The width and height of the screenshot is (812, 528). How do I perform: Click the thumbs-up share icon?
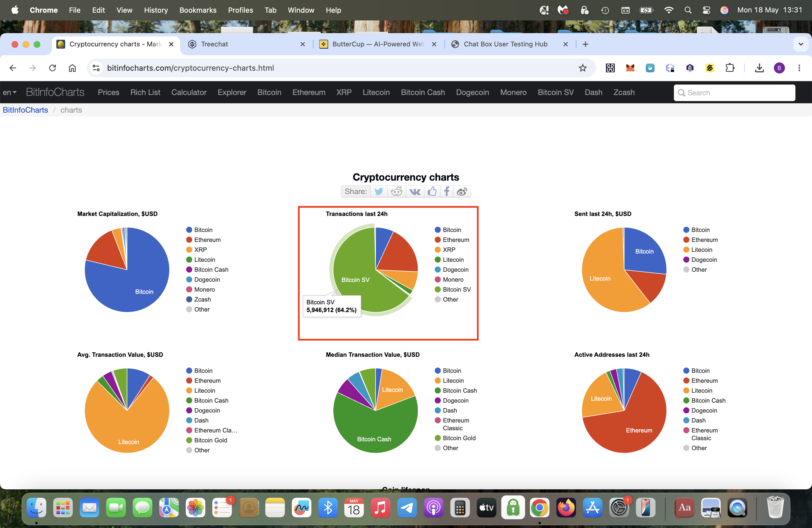432,192
